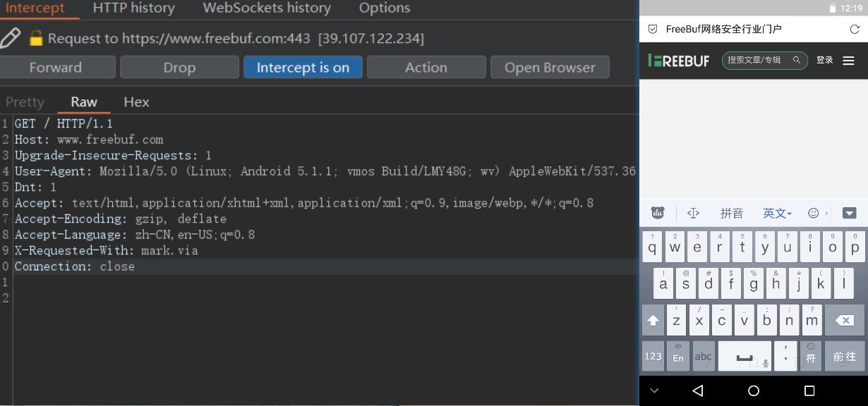The image size is (868, 406).
Task: Open the 英文 input mode dropdown
Action: coord(777,213)
